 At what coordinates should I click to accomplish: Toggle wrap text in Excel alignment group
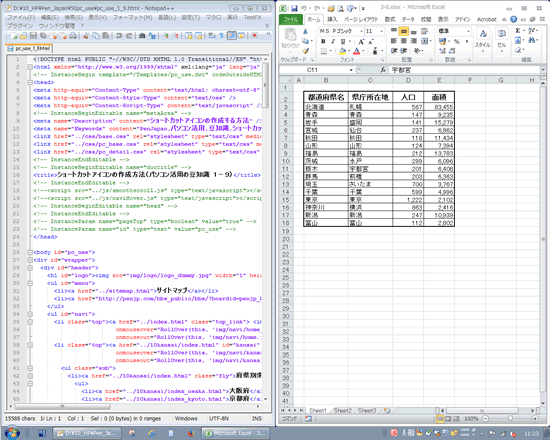424,32
